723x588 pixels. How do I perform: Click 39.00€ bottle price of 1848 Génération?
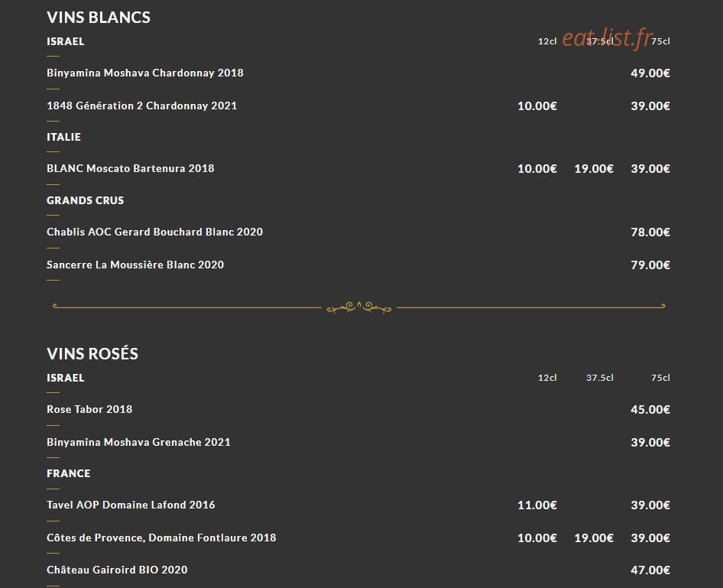650,106
